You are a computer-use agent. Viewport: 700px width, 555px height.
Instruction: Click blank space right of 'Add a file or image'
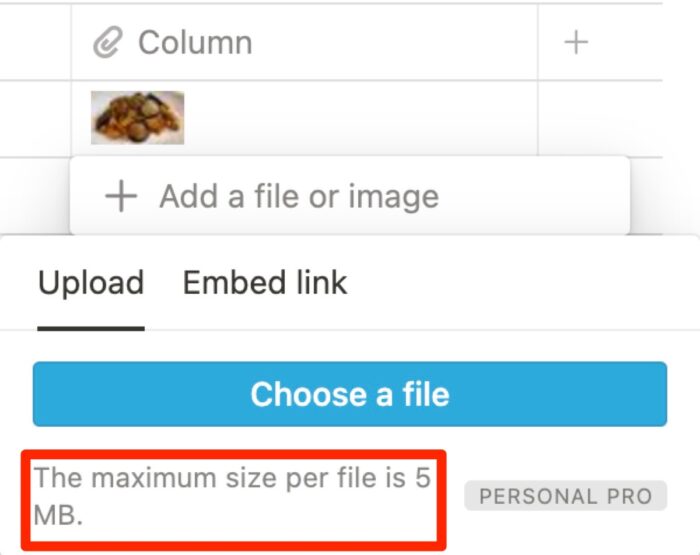[x=530, y=196]
